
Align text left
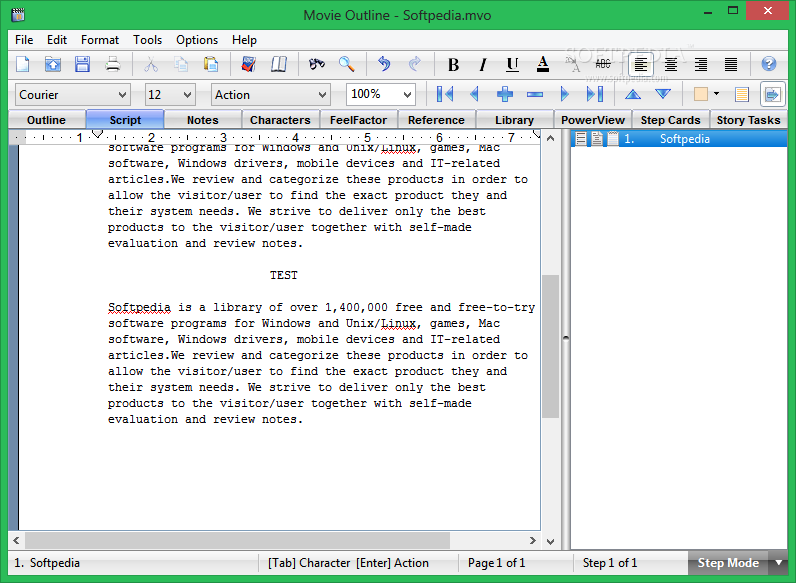click(641, 64)
